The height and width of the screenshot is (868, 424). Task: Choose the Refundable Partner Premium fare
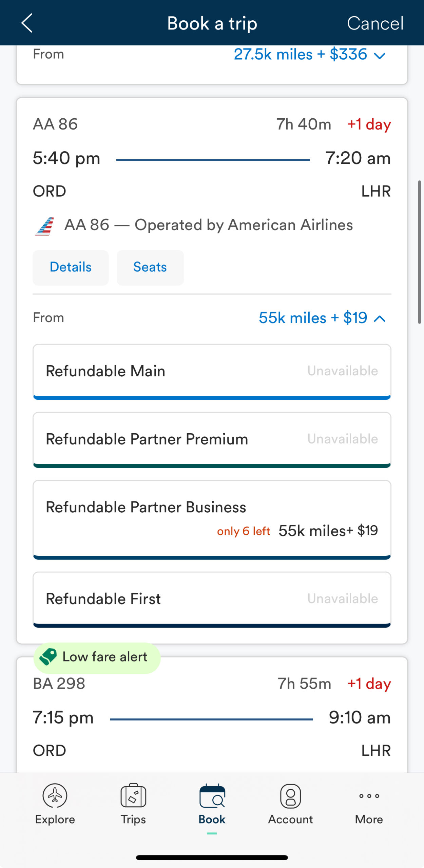click(212, 439)
